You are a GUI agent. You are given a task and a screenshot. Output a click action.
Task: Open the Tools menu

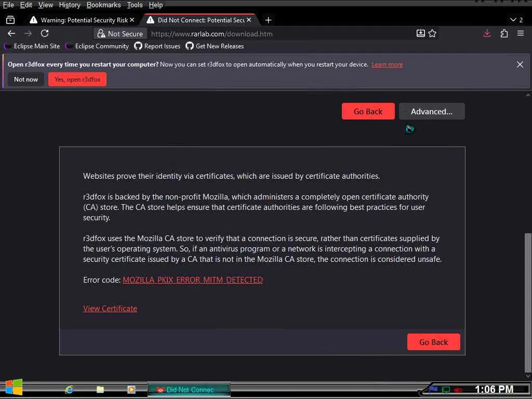click(135, 5)
